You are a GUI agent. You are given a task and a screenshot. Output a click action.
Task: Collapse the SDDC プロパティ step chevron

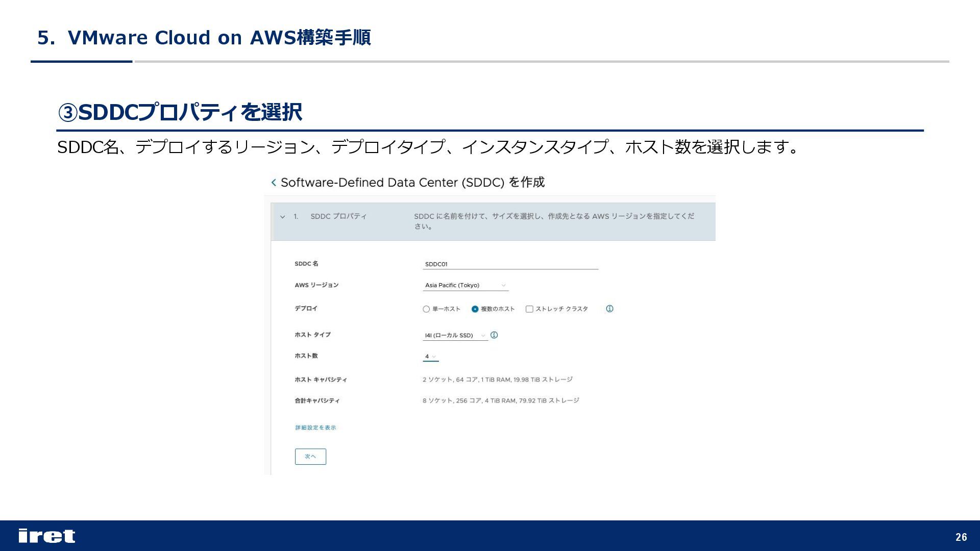coord(283,217)
